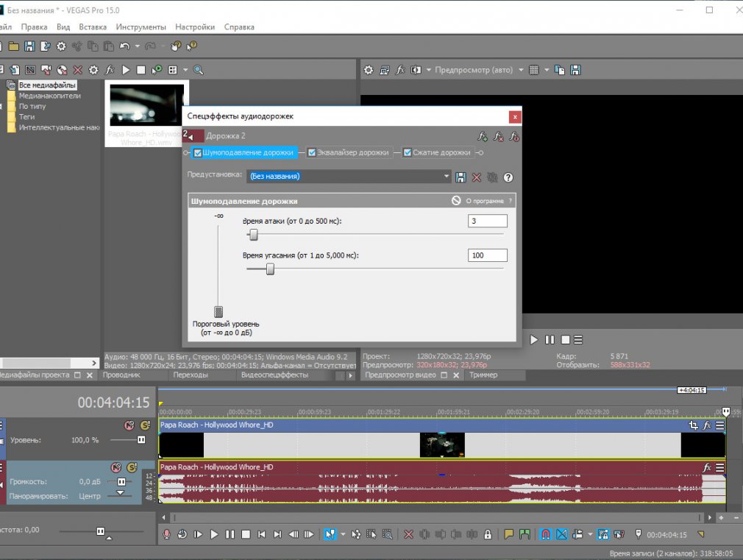Switch to Проводник tab
Screen dimensions: 743x560
tap(121, 375)
